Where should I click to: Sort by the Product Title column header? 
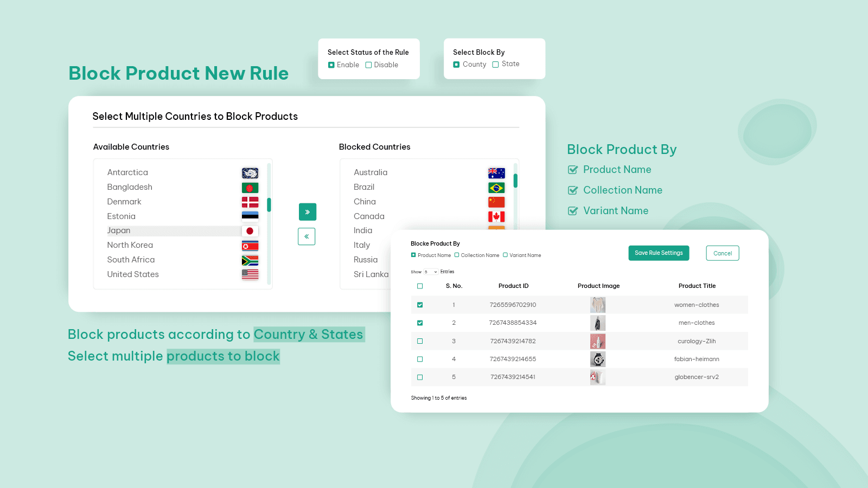point(697,286)
